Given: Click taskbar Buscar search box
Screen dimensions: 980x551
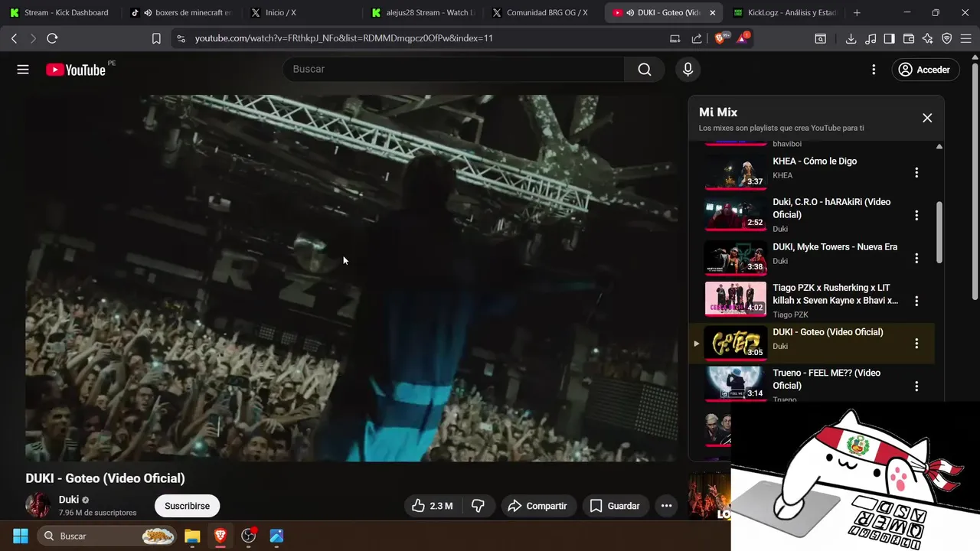Looking at the screenshot, I should click(x=108, y=536).
